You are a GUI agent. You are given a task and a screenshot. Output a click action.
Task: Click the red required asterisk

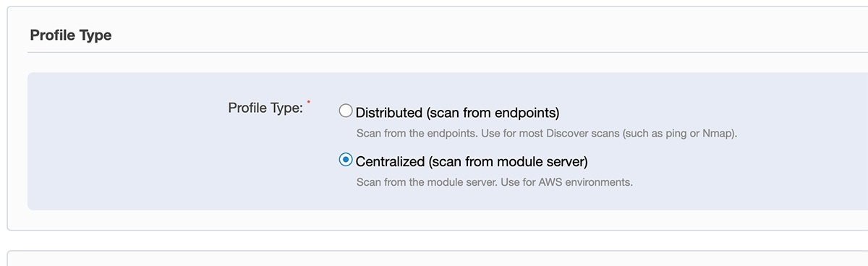pyautogui.click(x=309, y=103)
